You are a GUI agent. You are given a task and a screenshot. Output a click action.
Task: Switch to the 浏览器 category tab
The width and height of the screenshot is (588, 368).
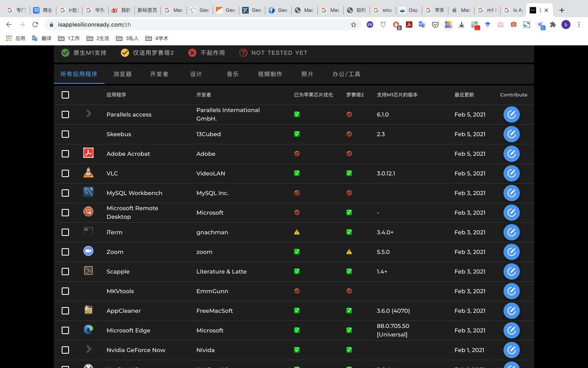tap(122, 74)
